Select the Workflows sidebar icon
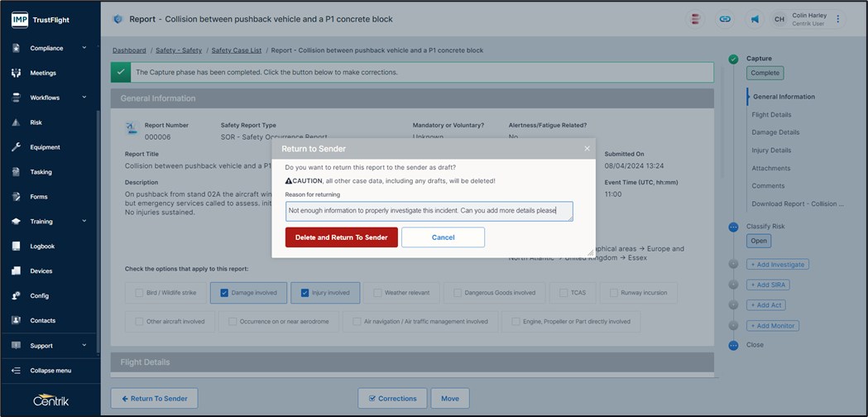The width and height of the screenshot is (868, 417). tap(17, 98)
